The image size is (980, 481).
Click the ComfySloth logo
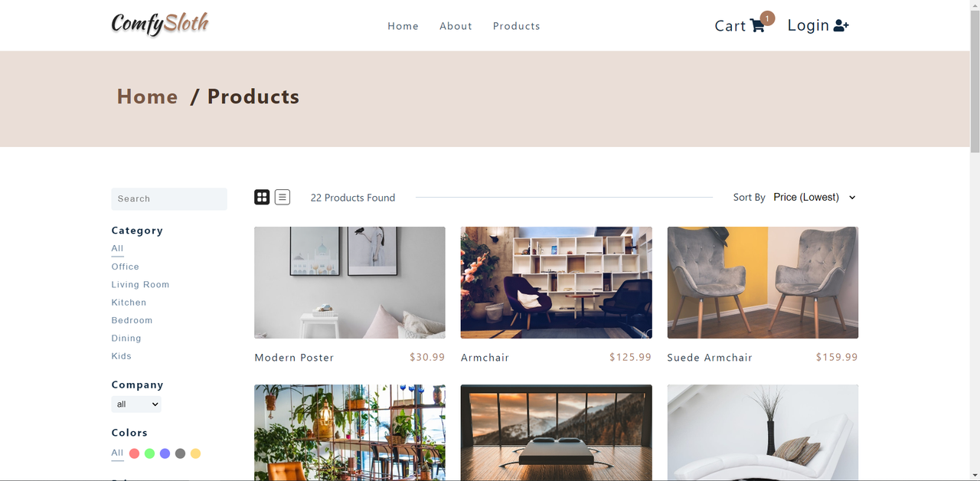[160, 24]
